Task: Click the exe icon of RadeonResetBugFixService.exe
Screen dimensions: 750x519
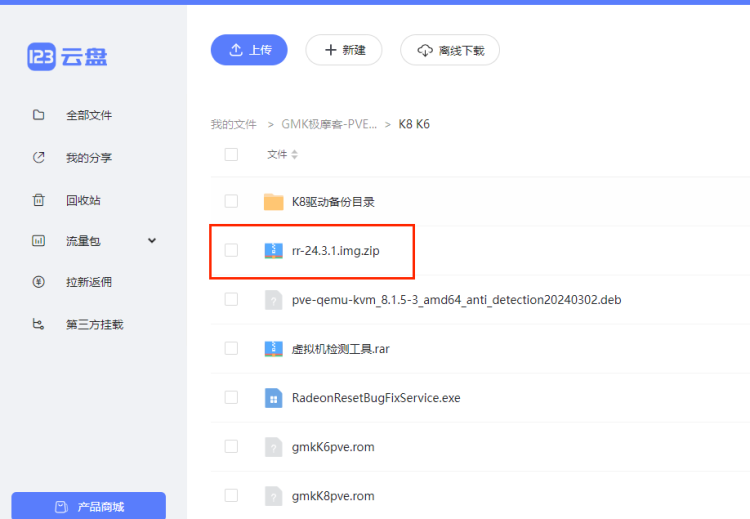Action: tap(274, 398)
